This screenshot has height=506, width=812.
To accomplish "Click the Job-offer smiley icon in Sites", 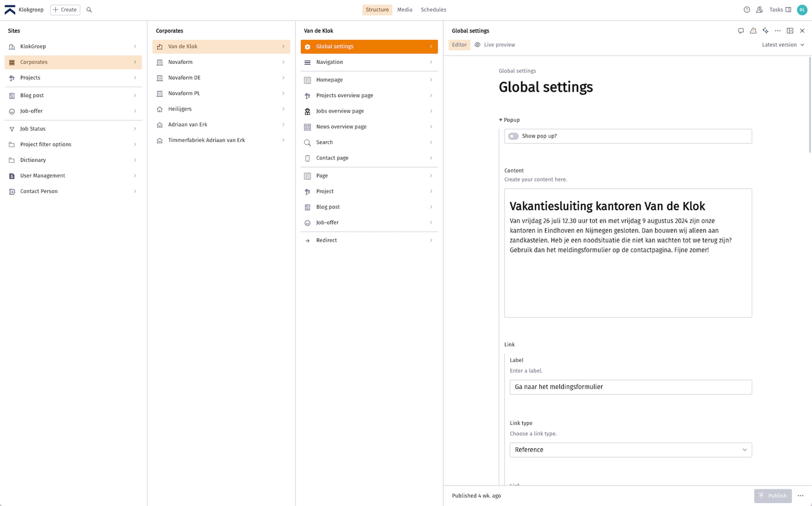I will [x=12, y=111].
